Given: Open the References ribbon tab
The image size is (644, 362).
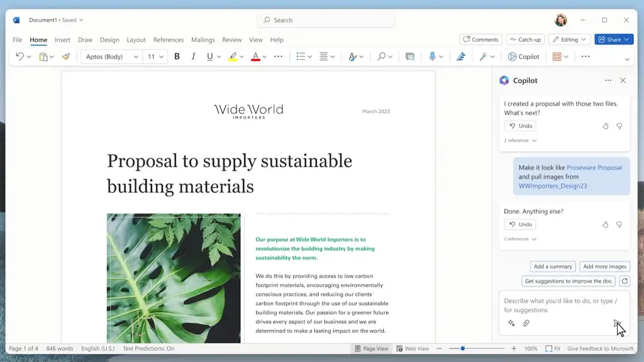Looking at the screenshot, I should [169, 40].
